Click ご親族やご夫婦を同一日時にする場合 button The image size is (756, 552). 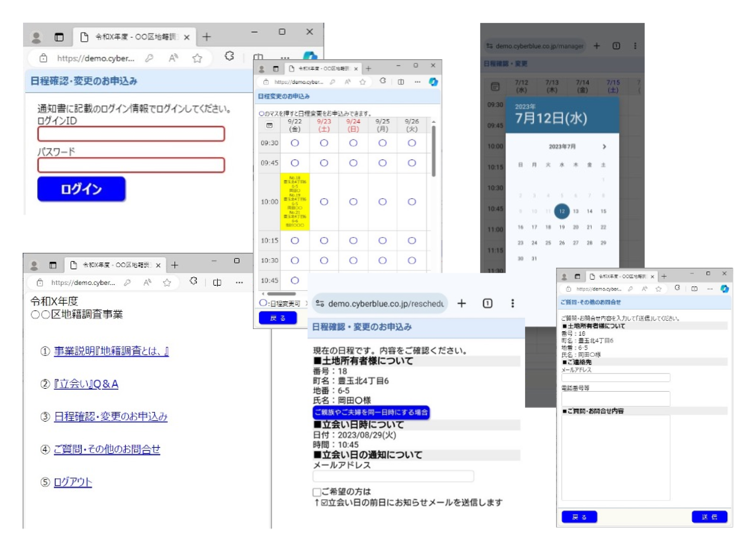pos(371,412)
